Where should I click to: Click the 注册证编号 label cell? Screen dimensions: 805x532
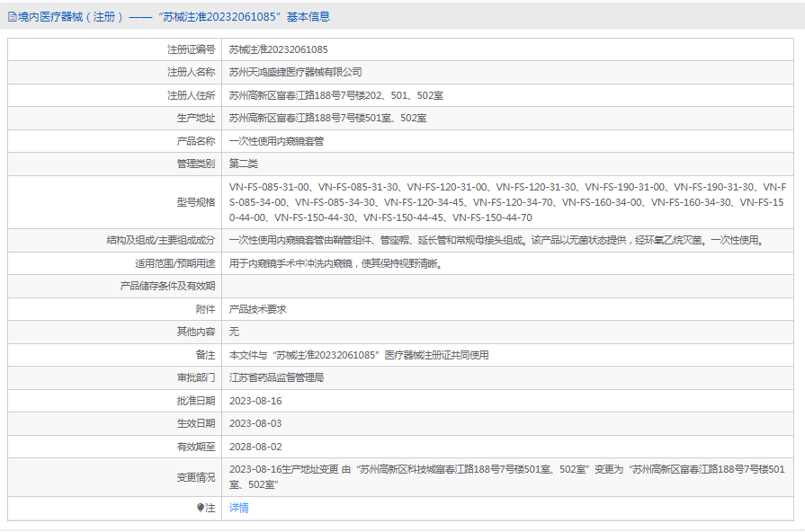coord(114,49)
